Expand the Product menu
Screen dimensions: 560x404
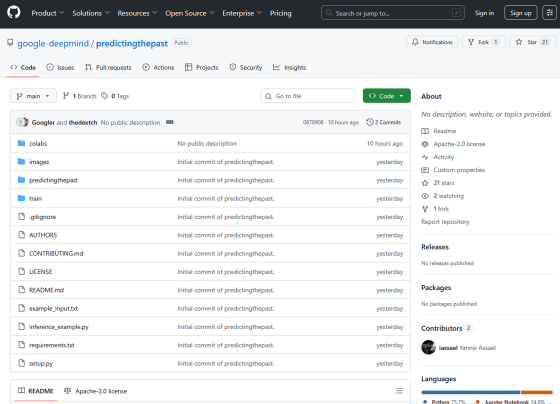tap(48, 13)
